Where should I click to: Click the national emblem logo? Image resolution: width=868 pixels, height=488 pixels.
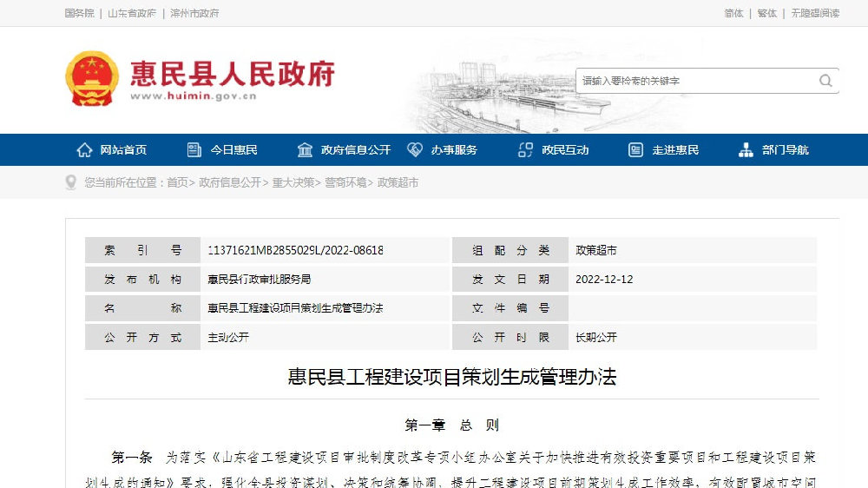point(92,79)
